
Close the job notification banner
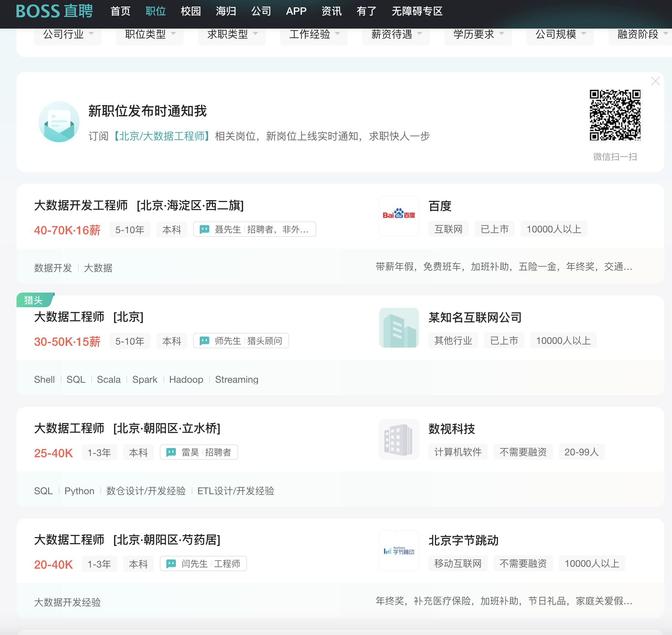pos(655,81)
